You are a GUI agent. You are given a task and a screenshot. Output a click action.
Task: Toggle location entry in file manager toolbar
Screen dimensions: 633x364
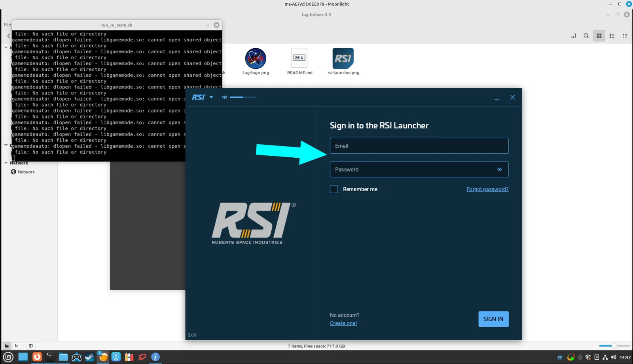pos(573,36)
